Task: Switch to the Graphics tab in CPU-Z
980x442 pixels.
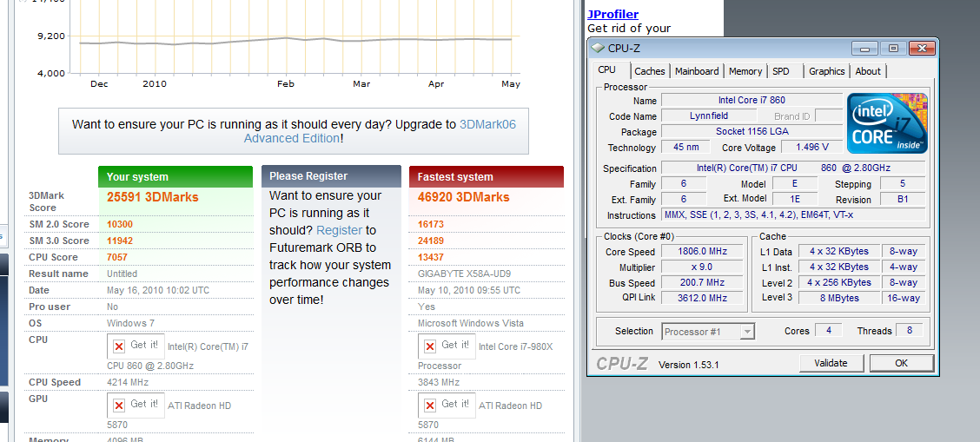Action: coord(827,71)
